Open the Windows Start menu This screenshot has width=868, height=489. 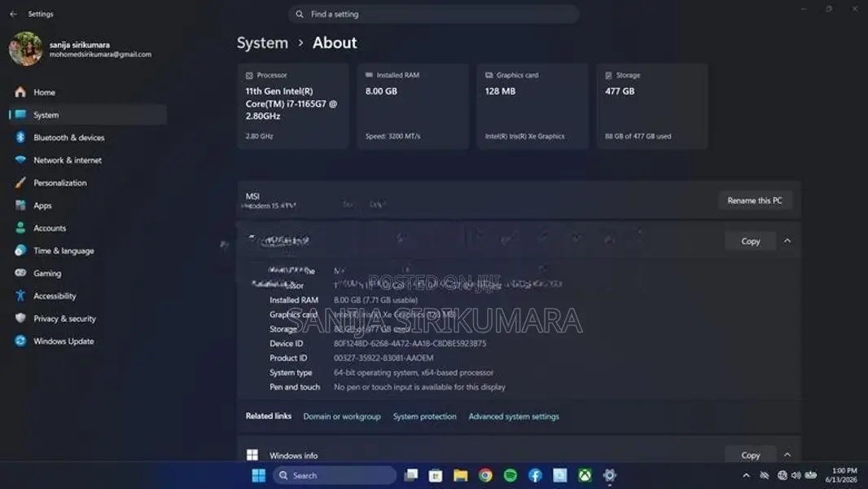point(258,475)
